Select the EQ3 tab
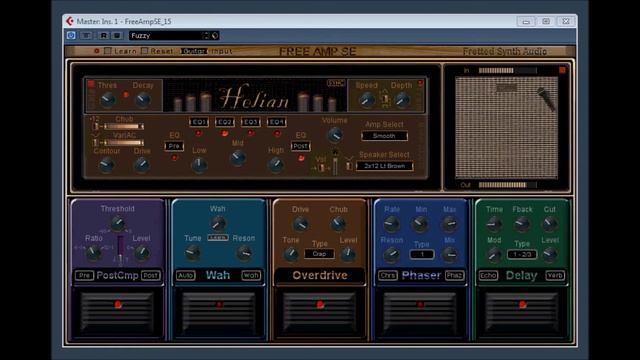640x360 pixels. 250,122
